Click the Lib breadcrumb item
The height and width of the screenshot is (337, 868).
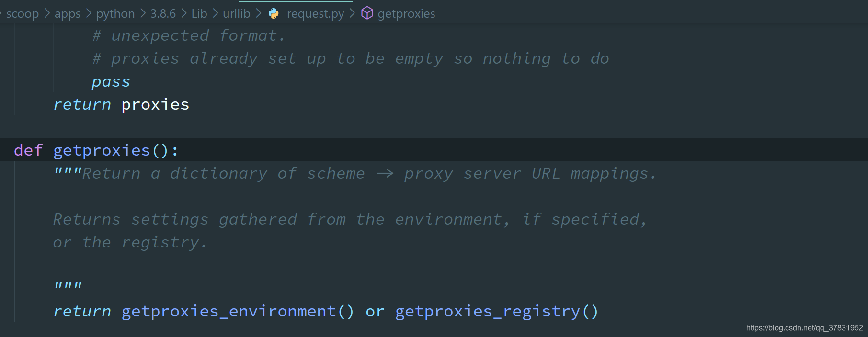click(x=199, y=13)
